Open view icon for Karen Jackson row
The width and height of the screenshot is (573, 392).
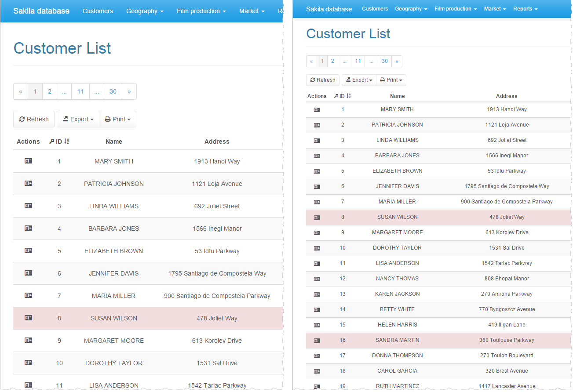tap(317, 294)
